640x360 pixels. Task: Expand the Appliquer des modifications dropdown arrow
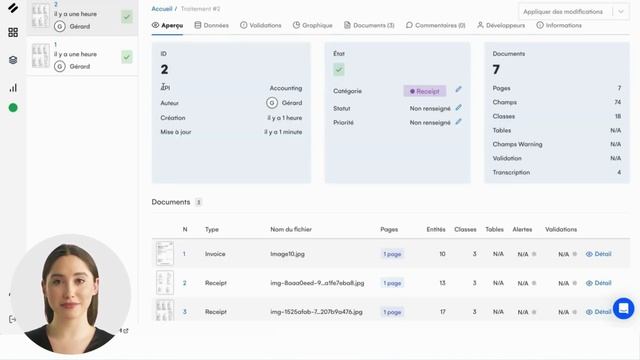click(x=621, y=12)
